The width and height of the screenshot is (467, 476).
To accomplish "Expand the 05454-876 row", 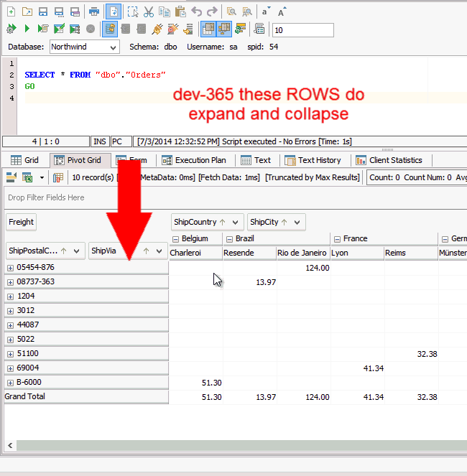I will click(10, 268).
